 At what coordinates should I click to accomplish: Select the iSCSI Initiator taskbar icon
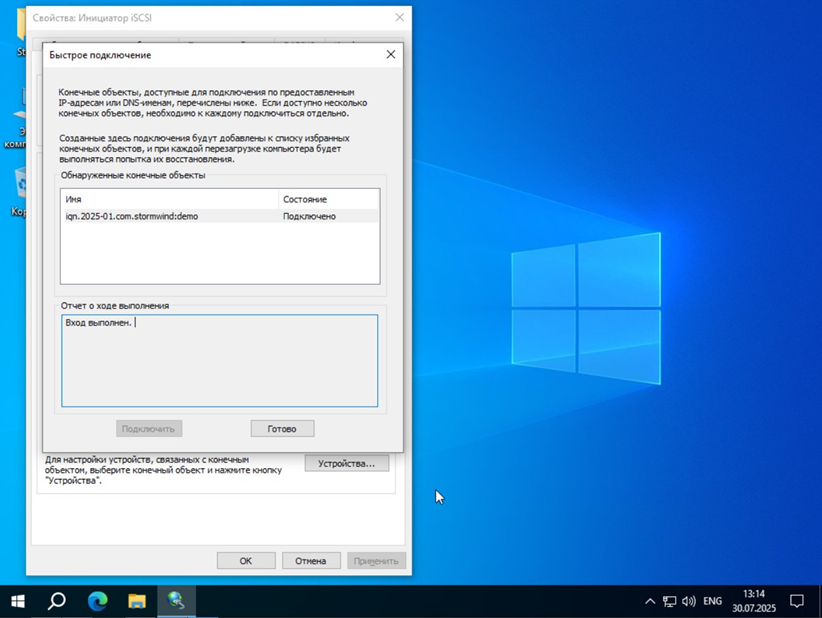tap(176, 601)
